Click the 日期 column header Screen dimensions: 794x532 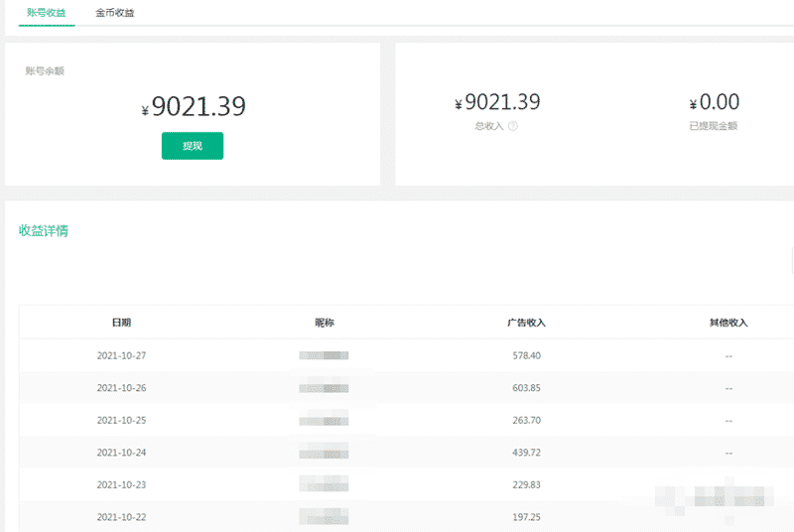(121, 323)
